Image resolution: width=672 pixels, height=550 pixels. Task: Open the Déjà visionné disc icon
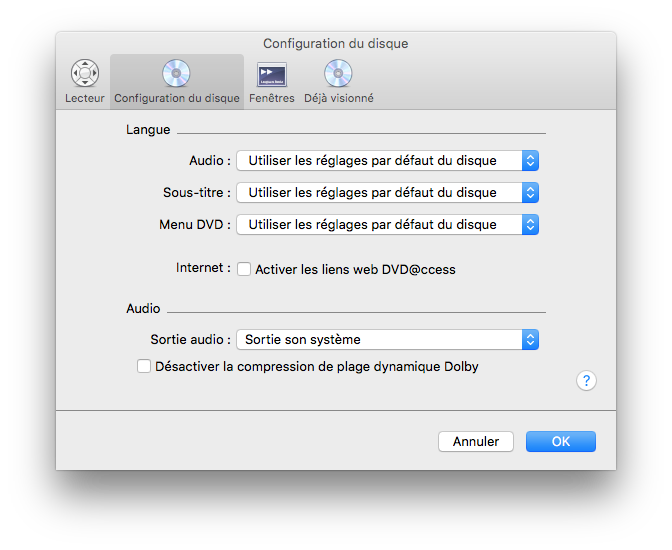pyautogui.click(x=338, y=73)
